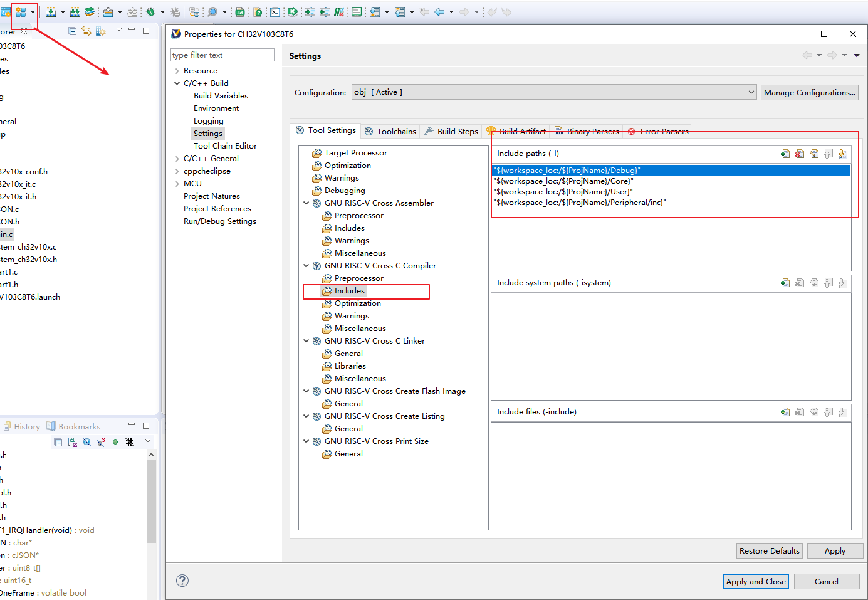Open the Build Artifact tab
Screen dimensions: 868x600
pos(516,131)
